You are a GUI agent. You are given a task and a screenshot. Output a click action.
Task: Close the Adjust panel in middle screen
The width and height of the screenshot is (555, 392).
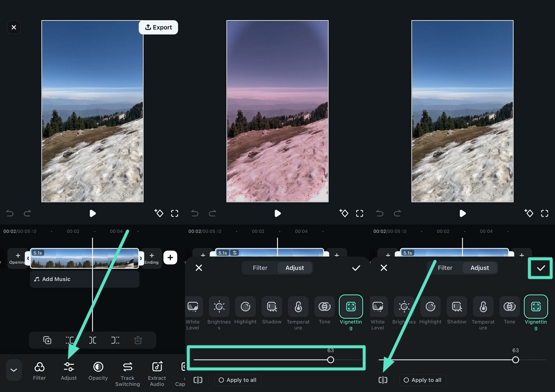click(x=199, y=268)
